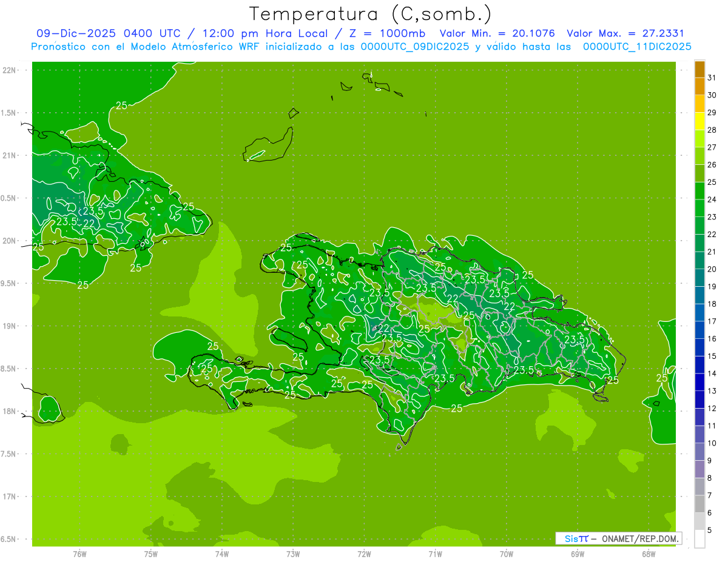Click the '20N' latitude axis label
Viewport: 728px width, 562px height.
point(9,241)
